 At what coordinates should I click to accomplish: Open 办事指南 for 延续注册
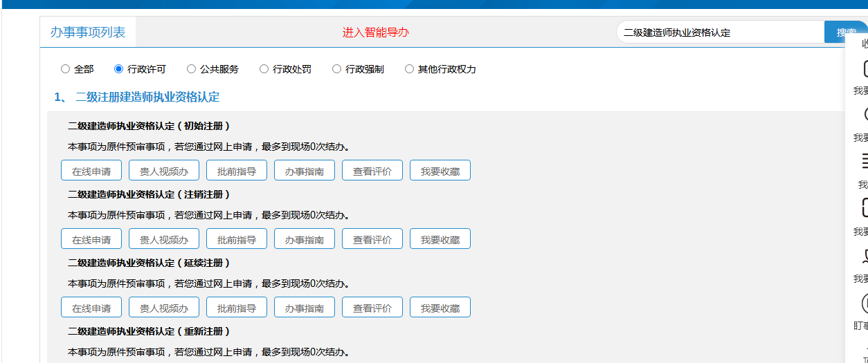click(x=305, y=308)
